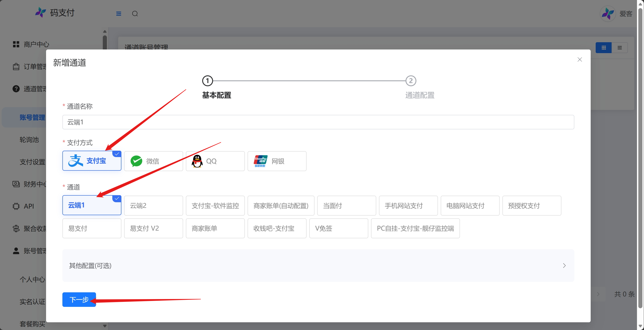Image resolution: width=644 pixels, height=330 pixels.
Task: Choose the 当面付 channel
Action: pos(347,205)
